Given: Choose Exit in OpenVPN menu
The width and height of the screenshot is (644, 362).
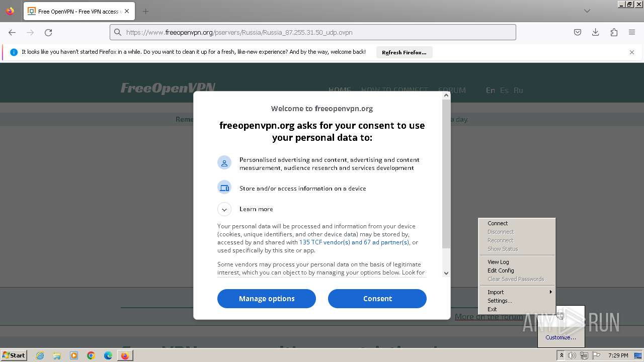Looking at the screenshot, I should tap(517, 309).
